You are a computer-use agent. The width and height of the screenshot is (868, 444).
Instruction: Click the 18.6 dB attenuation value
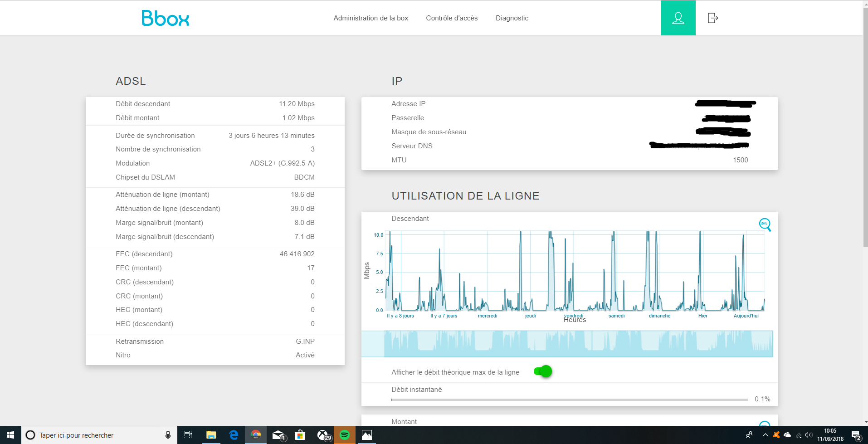tap(302, 195)
